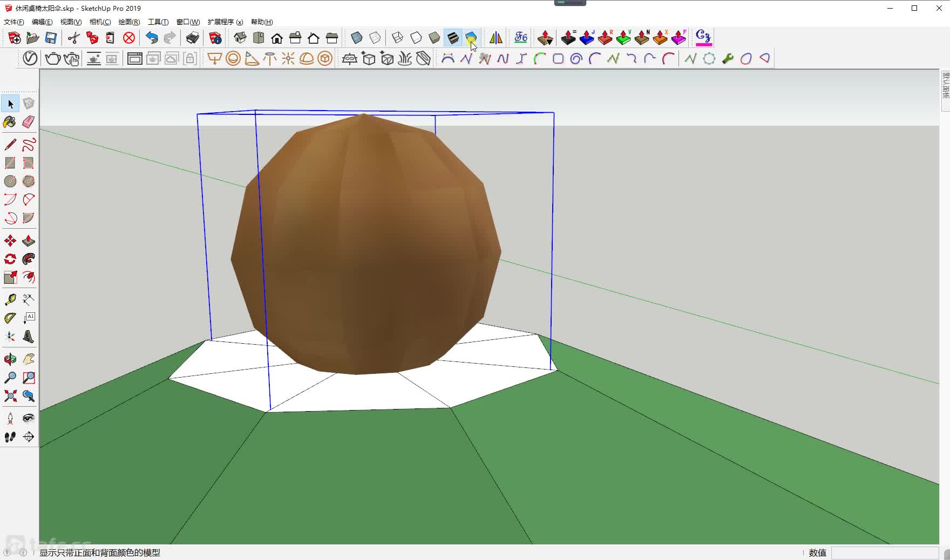This screenshot has height=560, width=950.
Task: Click the Open file folder icon
Action: [33, 38]
